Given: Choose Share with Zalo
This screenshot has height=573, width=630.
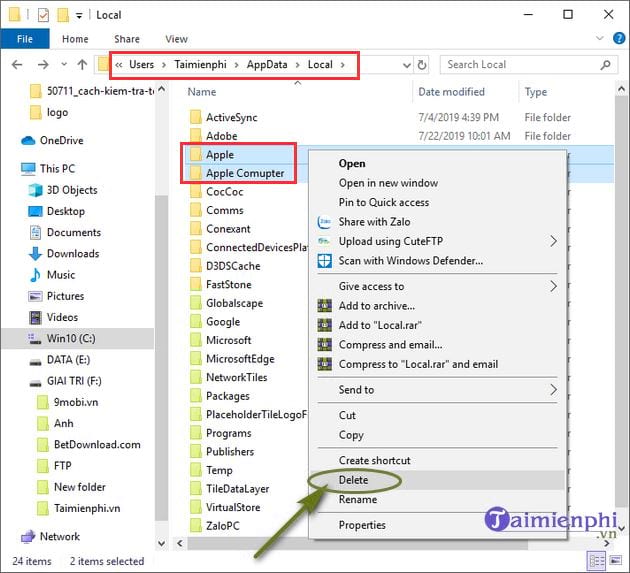Looking at the screenshot, I should [374, 222].
